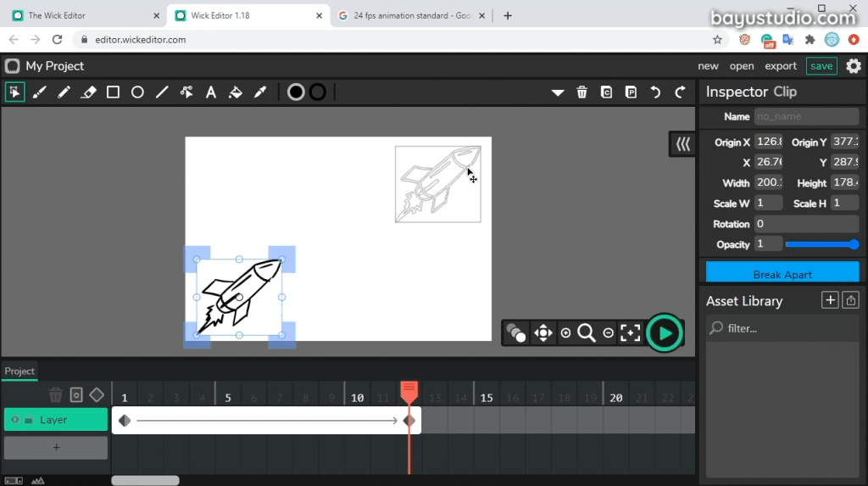The width and height of the screenshot is (868, 486).
Task: Click frame number 15 on the timeline
Action: coord(487,397)
